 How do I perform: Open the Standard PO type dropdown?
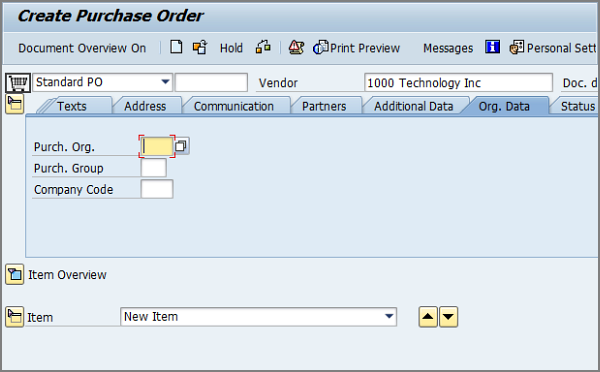click(165, 82)
